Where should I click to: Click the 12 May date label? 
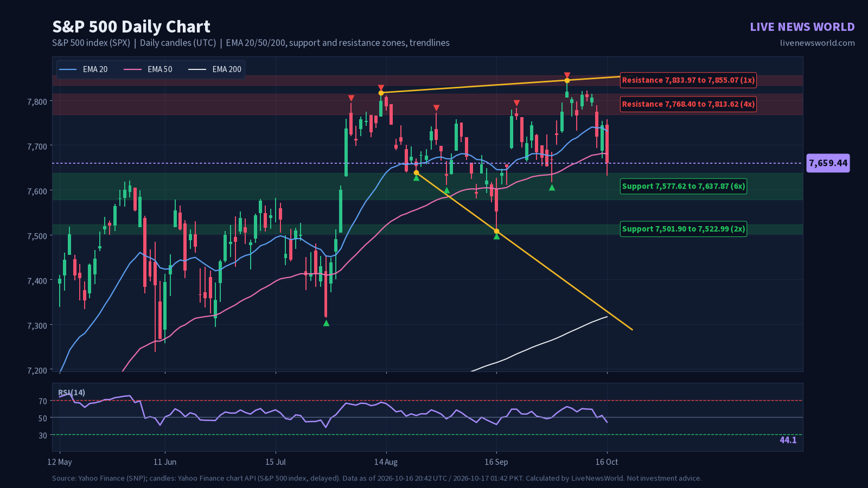[60, 462]
